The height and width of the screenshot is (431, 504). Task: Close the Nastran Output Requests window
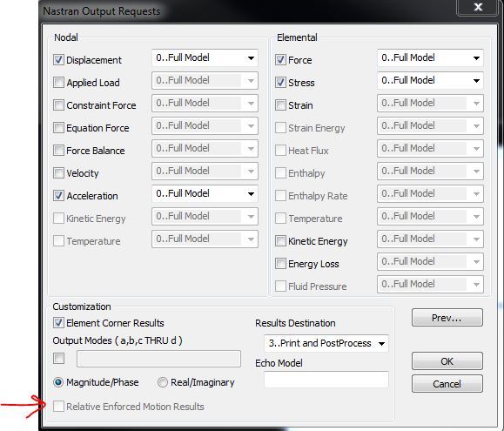coord(478,7)
